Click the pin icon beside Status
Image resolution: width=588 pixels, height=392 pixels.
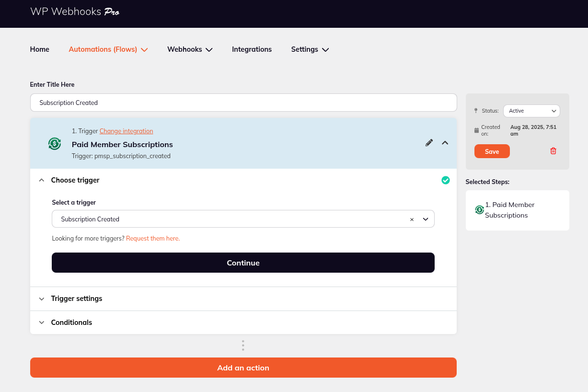point(476,111)
